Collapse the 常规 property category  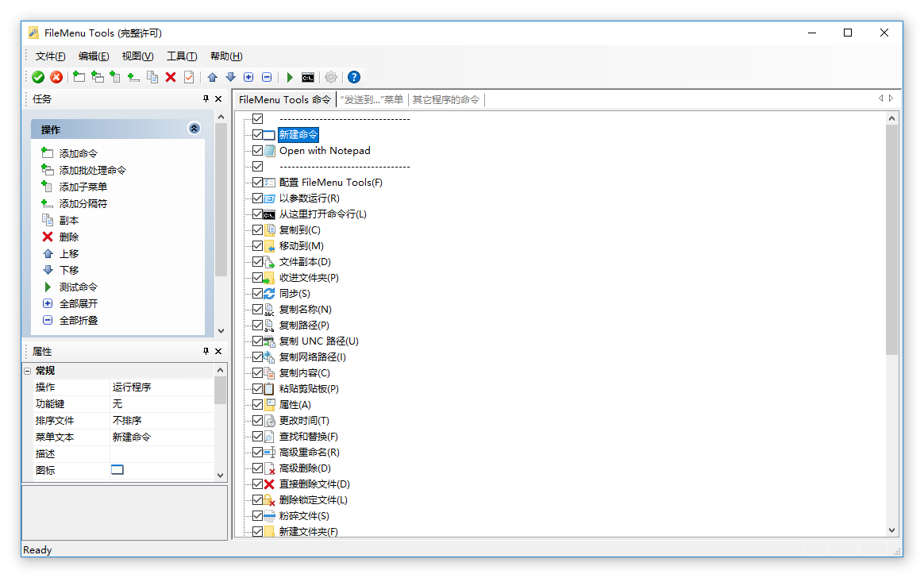point(28,371)
